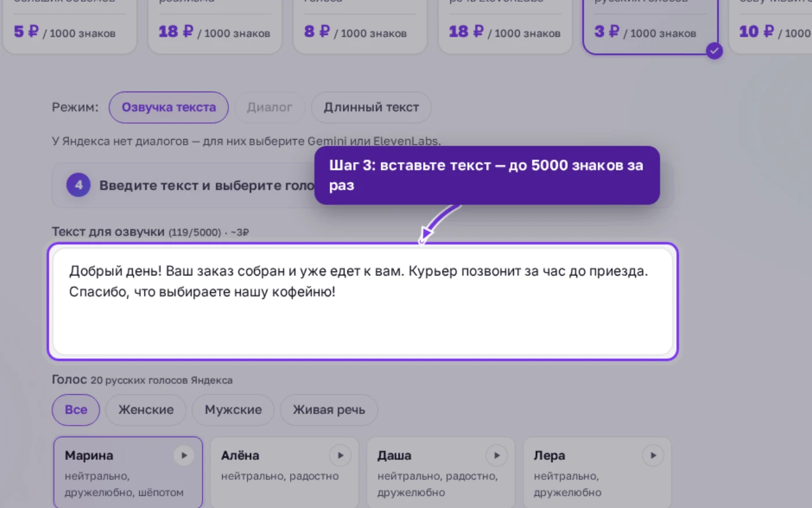Image resolution: width=812 pixels, height=508 pixels.
Task: Select the 8 ₽ per 1000 знаков plan
Action: 360,27
